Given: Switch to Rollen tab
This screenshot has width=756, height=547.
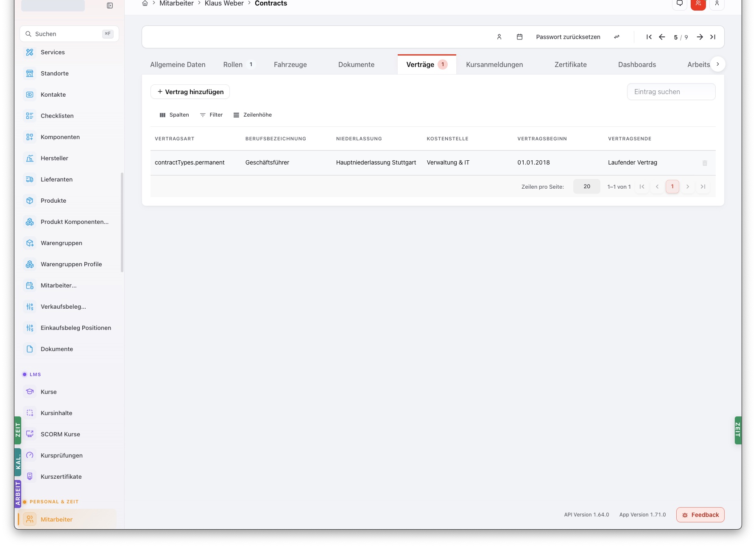Looking at the screenshot, I should [x=239, y=64].
